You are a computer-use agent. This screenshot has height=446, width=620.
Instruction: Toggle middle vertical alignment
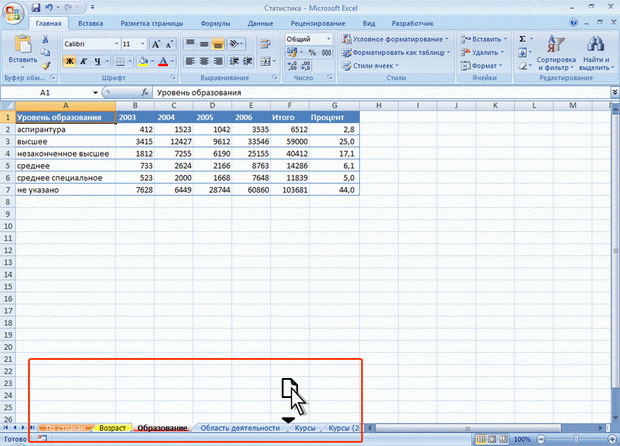click(204, 43)
